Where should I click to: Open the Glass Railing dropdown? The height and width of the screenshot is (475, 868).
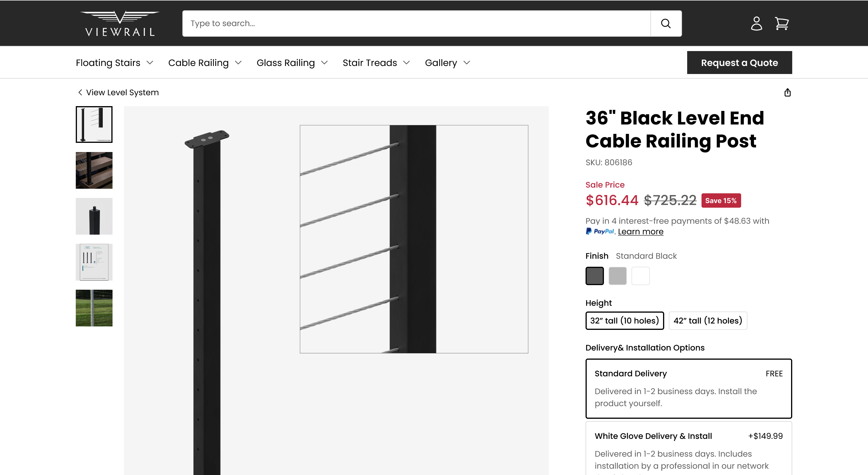coord(286,62)
